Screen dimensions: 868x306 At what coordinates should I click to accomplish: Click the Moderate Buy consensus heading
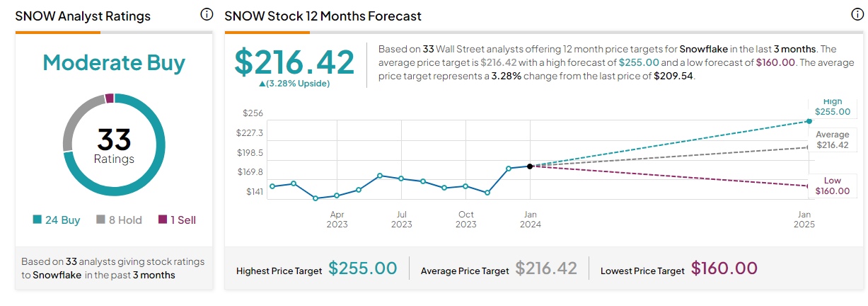(114, 63)
